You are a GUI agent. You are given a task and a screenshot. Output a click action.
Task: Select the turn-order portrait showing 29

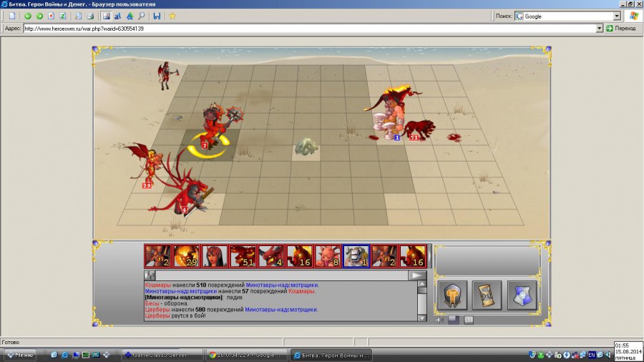186,255
